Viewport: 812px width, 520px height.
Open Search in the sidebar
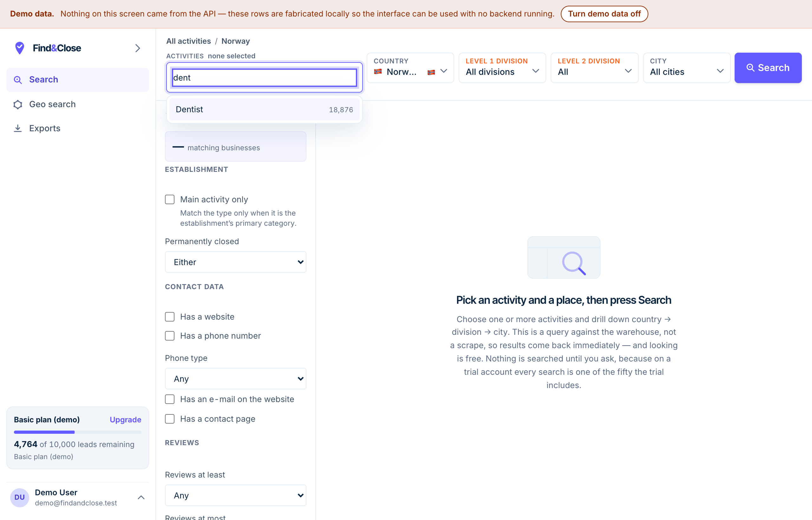[78, 80]
